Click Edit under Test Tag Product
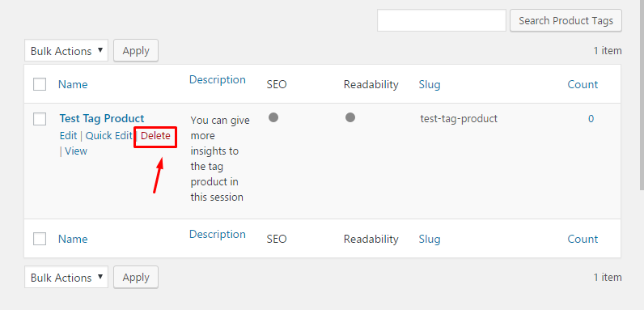 68,136
